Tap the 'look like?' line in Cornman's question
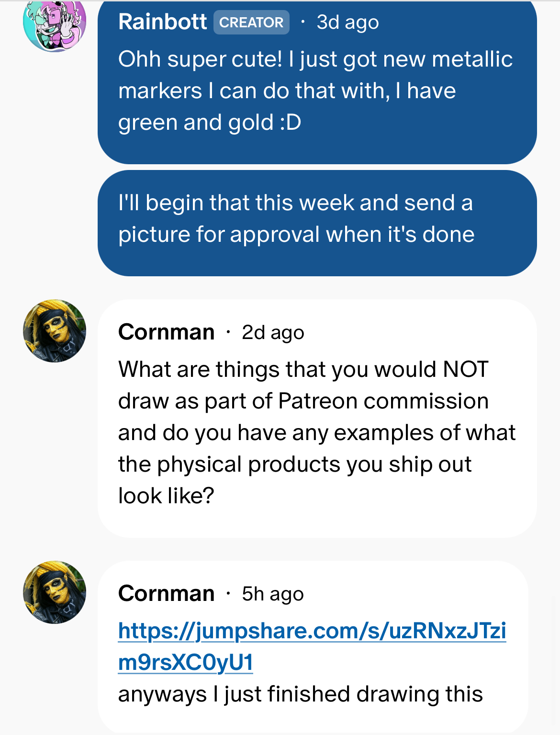Image resolution: width=560 pixels, height=735 pixels. tap(166, 496)
